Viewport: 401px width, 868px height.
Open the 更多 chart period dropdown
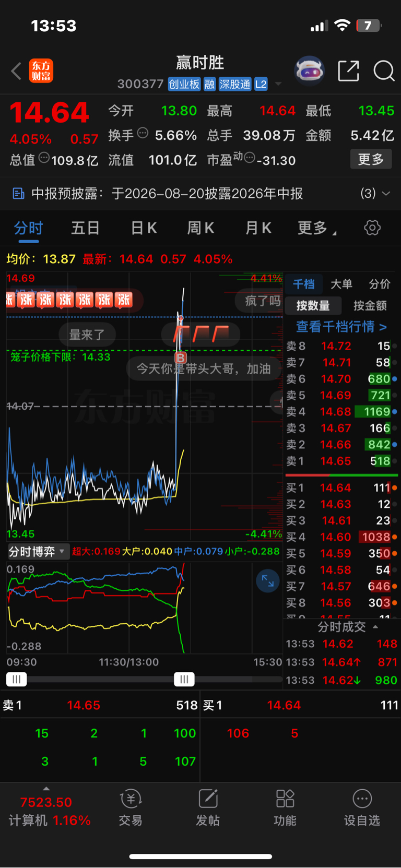(317, 228)
